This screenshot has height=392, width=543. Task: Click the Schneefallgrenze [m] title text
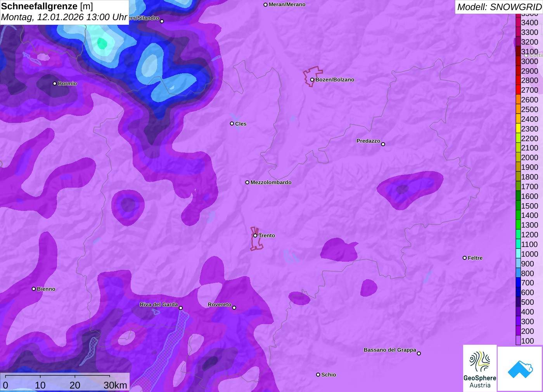point(47,6)
